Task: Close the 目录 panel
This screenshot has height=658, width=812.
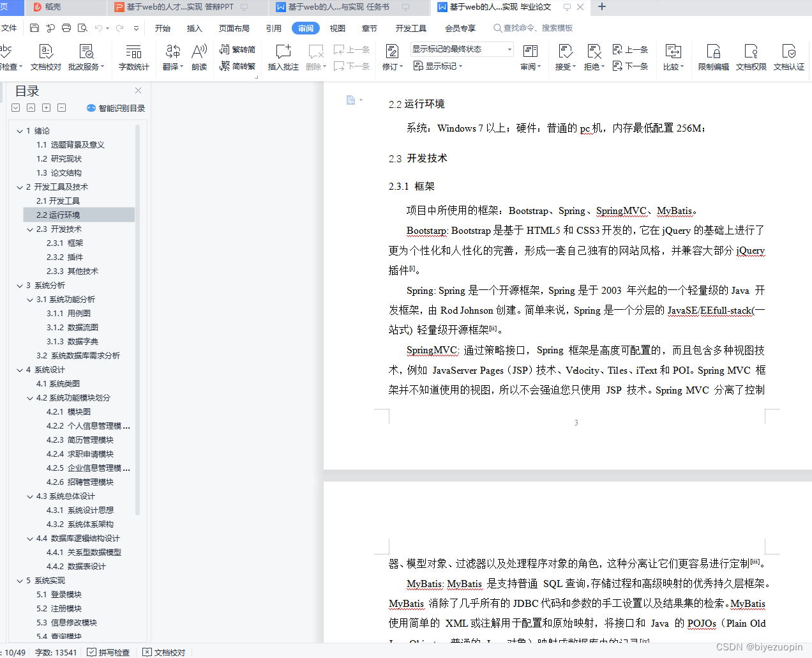Action: pos(139,91)
